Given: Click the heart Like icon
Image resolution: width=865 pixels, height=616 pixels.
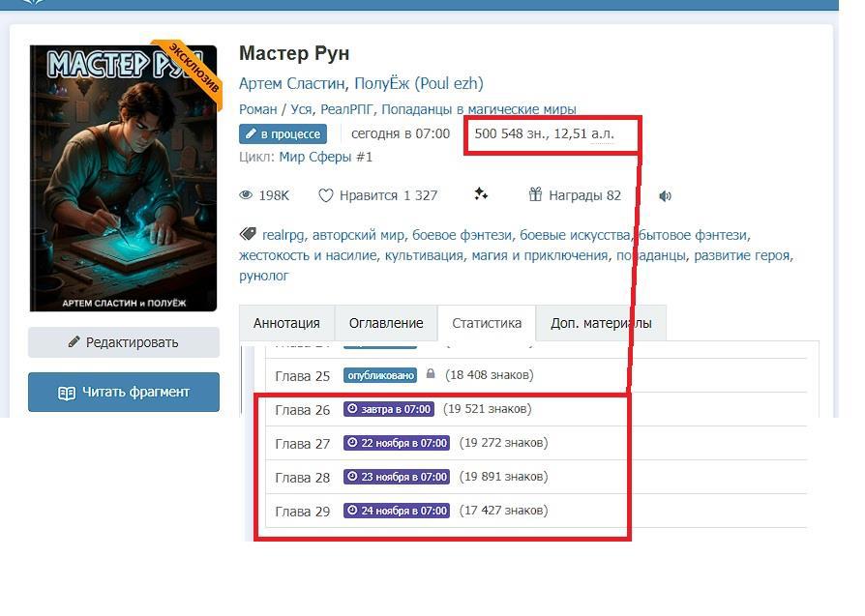Looking at the screenshot, I should pos(326,195).
